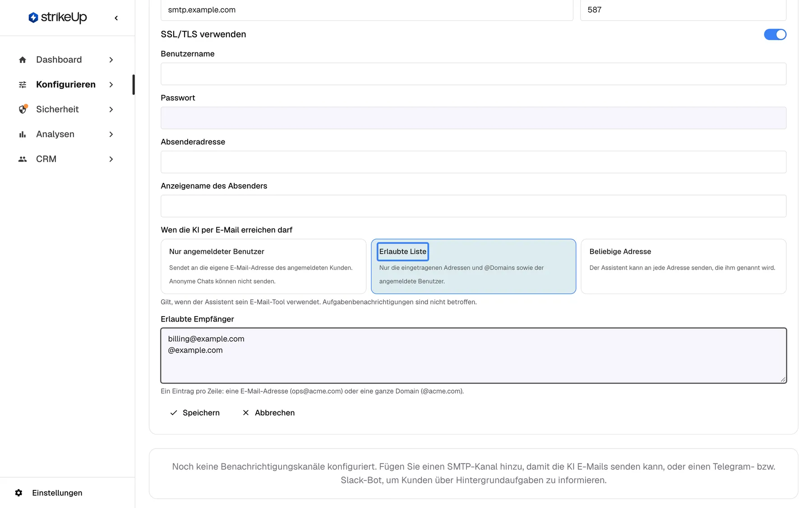Select the Beliebige Adresse option
This screenshot has height=508, width=812.
pyautogui.click(x=684, y=266)
